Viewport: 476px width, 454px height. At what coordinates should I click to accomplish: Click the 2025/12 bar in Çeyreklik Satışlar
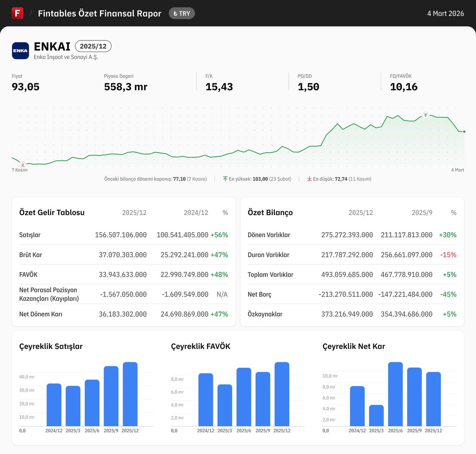pyautogui.click(x=130, y=394)
